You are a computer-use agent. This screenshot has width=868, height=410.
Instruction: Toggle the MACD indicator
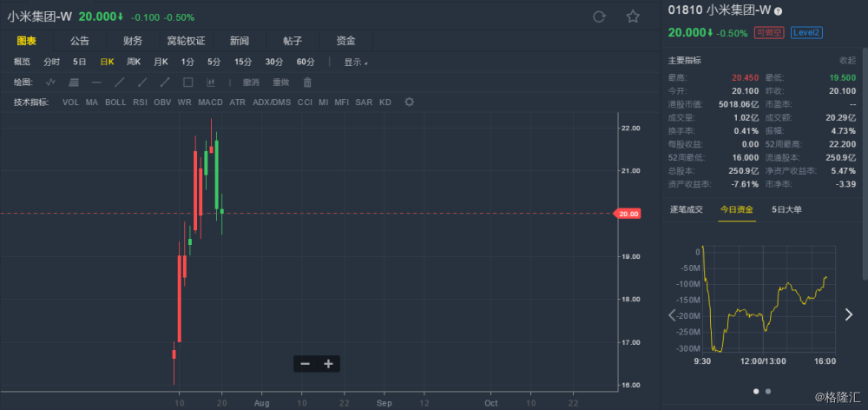click(210, 102)
